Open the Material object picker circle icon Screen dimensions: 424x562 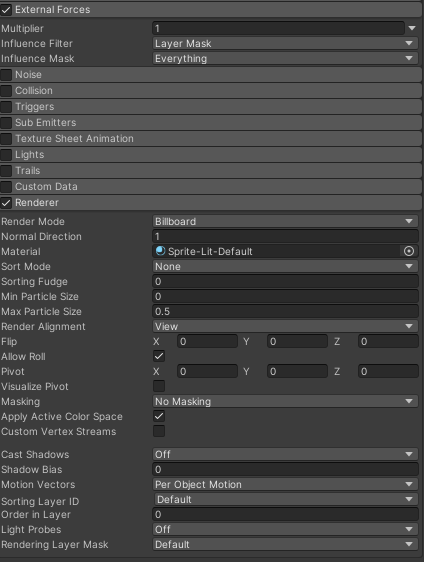tap(409, 251)
